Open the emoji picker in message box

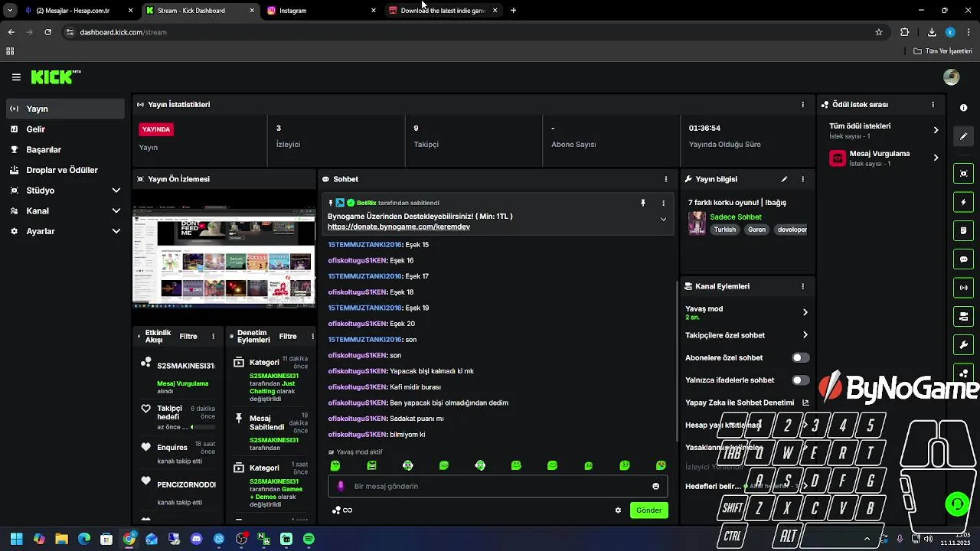[655, 486]
